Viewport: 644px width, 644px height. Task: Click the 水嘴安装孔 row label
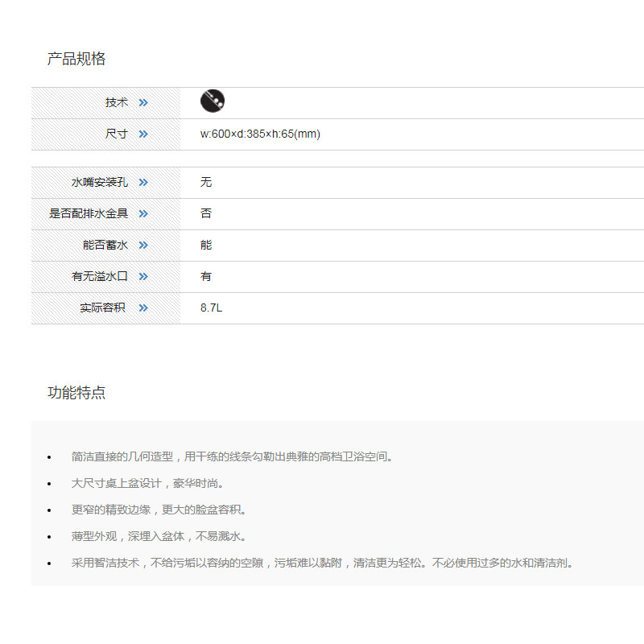click(x=100, y=182)
